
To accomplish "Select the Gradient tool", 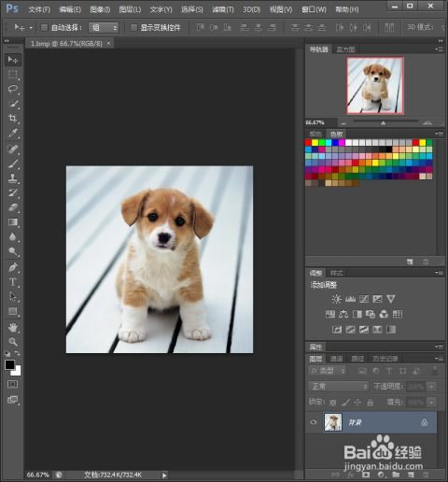I will tap(13, 222).
